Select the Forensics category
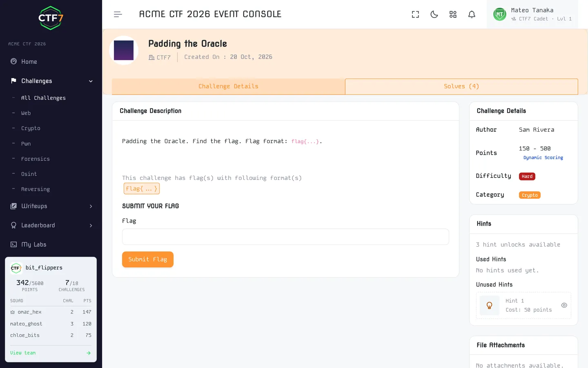The height and width of the screenshot is (368, 588). (x=36, y=159)
